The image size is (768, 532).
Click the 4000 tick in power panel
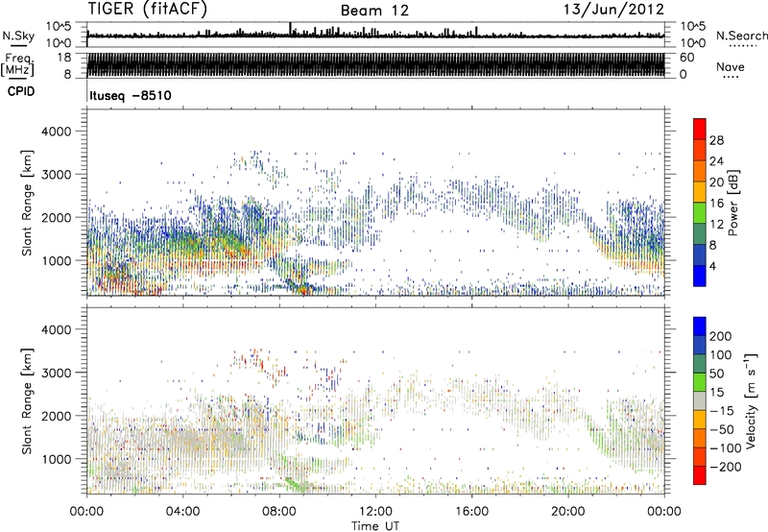[57, 132]
